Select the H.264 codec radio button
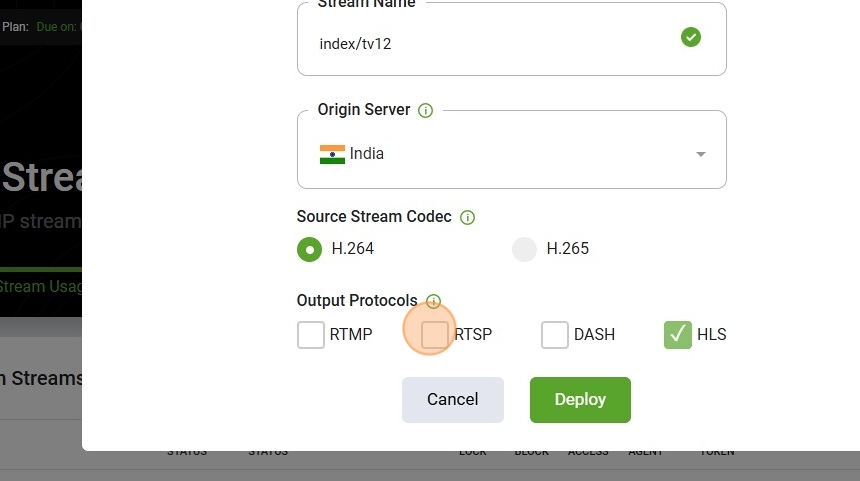860x481 pixels. pyautogui.click(x=309, y=250)
